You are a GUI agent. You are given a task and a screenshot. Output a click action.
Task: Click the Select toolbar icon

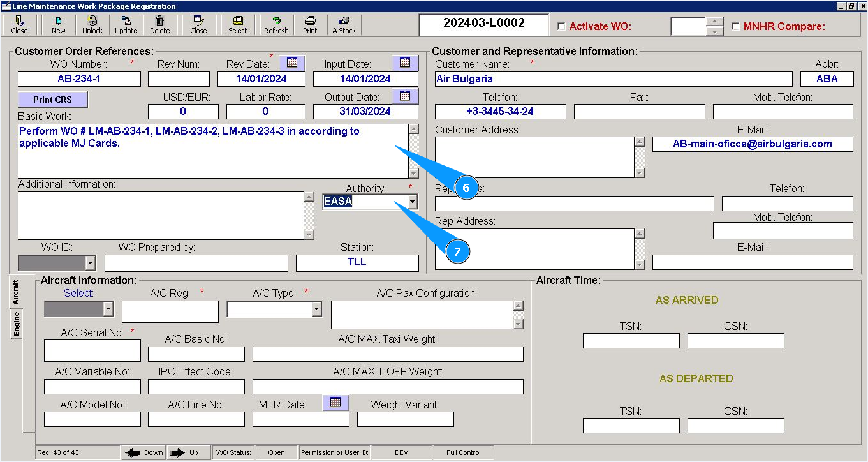click(x=237, y=24)
